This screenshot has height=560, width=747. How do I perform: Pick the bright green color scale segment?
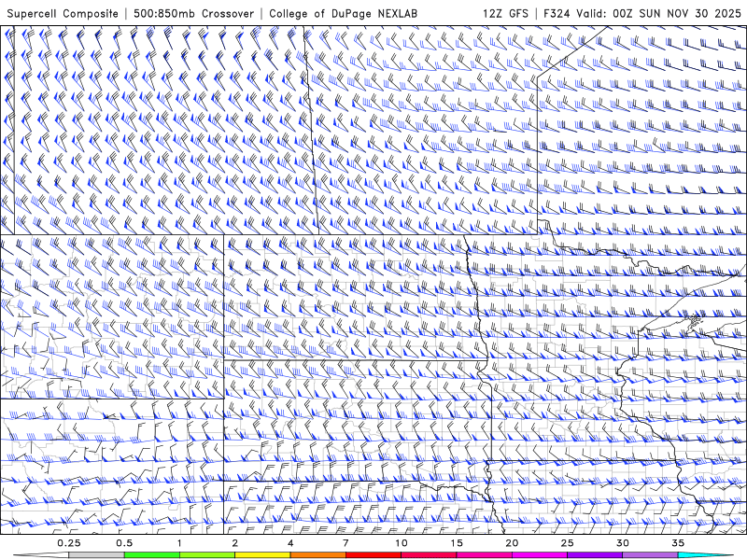point(152,555)
